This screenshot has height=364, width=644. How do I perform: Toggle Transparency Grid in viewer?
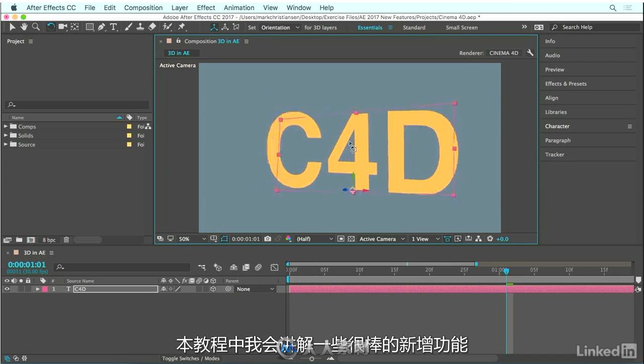click(351, 239)
